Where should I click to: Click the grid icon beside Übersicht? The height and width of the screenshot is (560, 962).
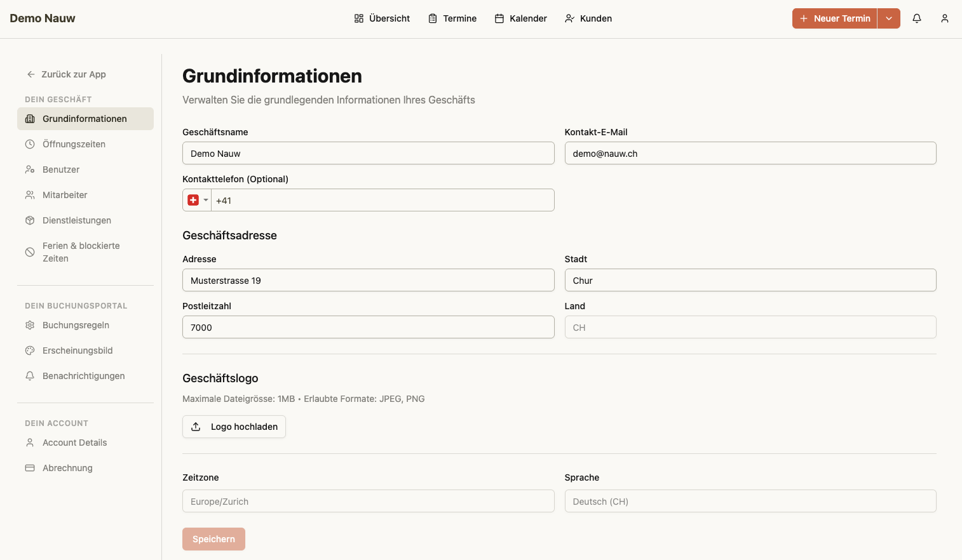359,18
